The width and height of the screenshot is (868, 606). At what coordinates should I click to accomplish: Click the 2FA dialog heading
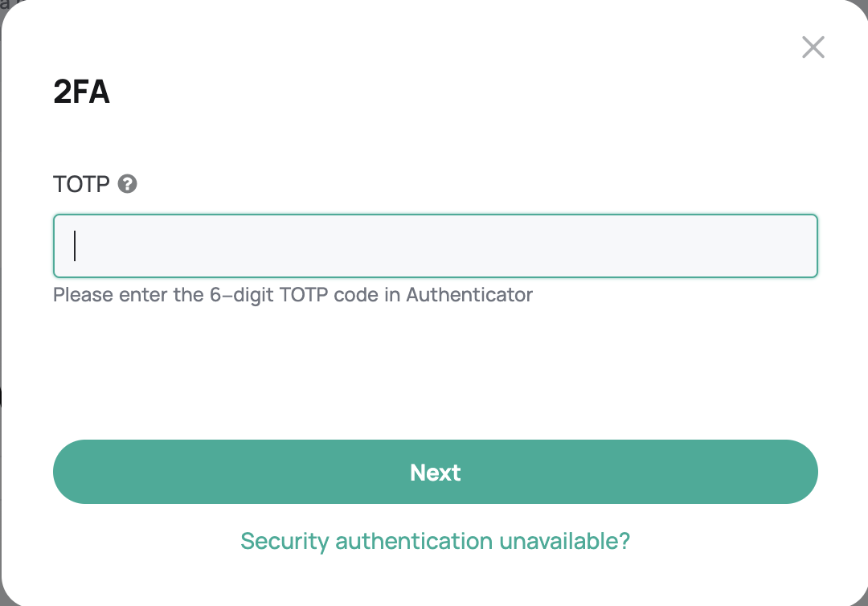[81, 92]
